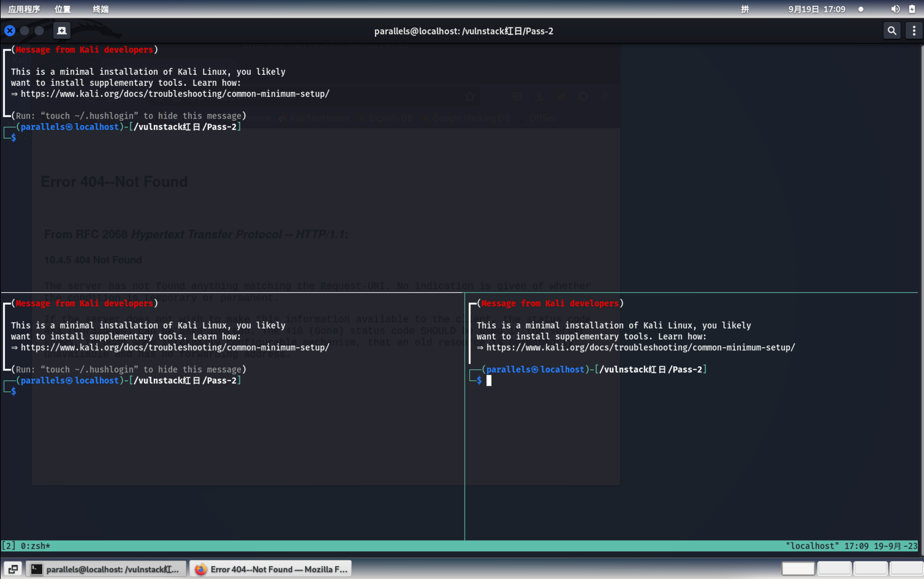
Task: Open 应用程序 applications menu
Action: (24, 9)
